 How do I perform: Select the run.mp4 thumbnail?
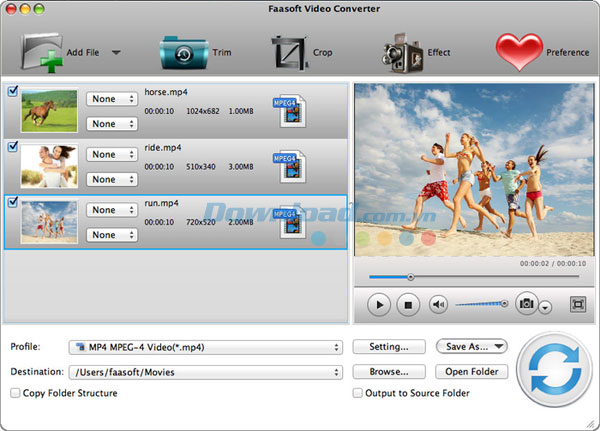pos(49,222)
